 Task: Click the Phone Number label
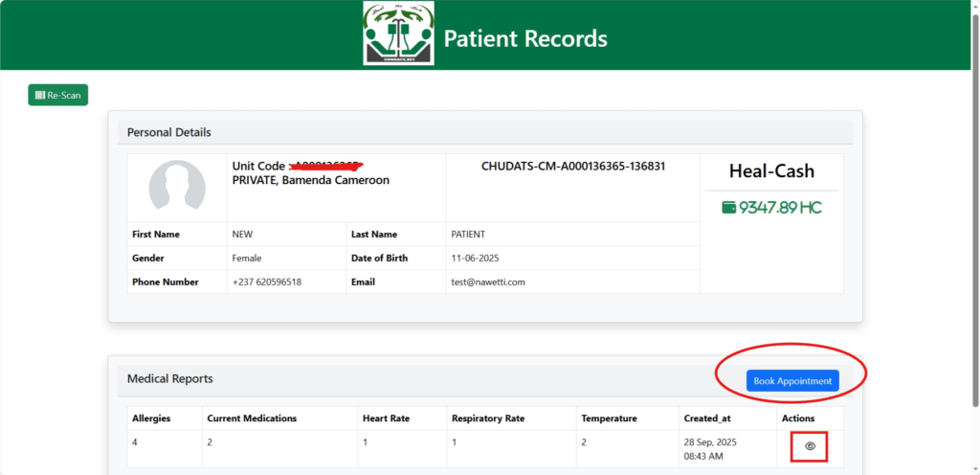pos(165,282)
